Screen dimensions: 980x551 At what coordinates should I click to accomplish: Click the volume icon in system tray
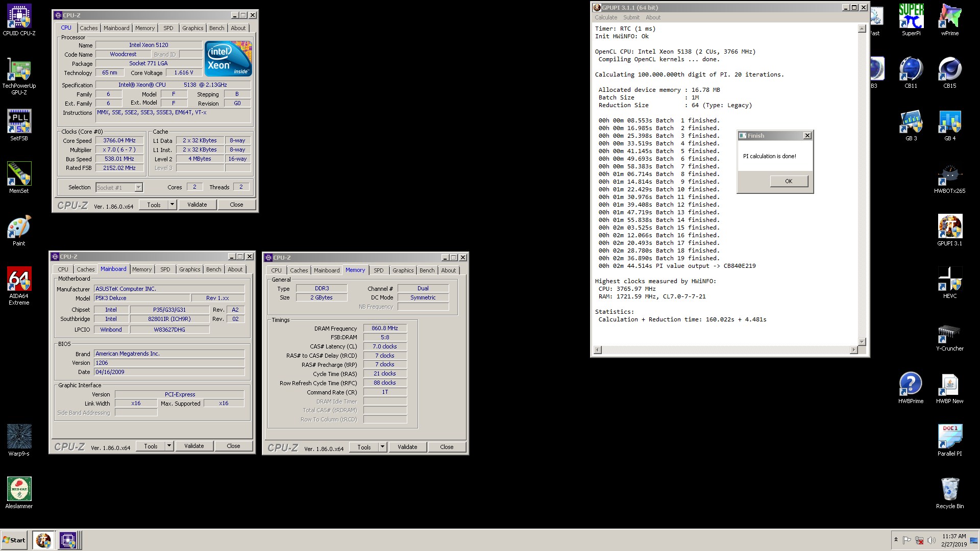click(x=932, y=540)
